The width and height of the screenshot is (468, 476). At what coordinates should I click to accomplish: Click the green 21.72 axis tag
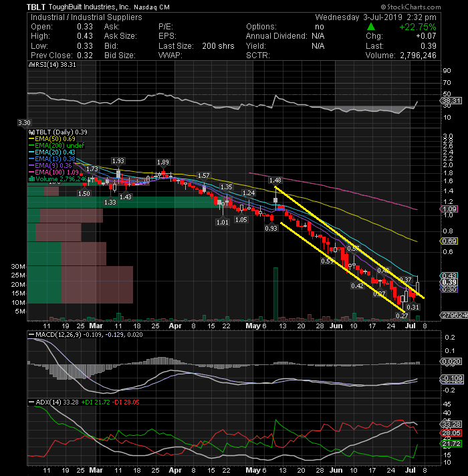(451, 443)
